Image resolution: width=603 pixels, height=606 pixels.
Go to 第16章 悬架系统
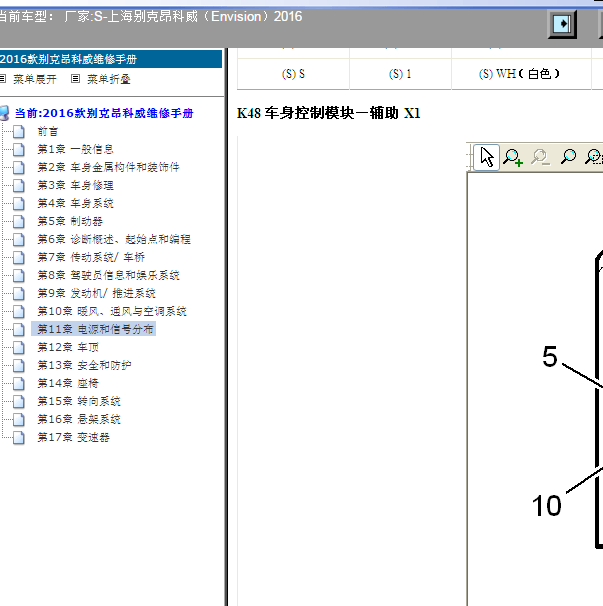pos(79,419)
